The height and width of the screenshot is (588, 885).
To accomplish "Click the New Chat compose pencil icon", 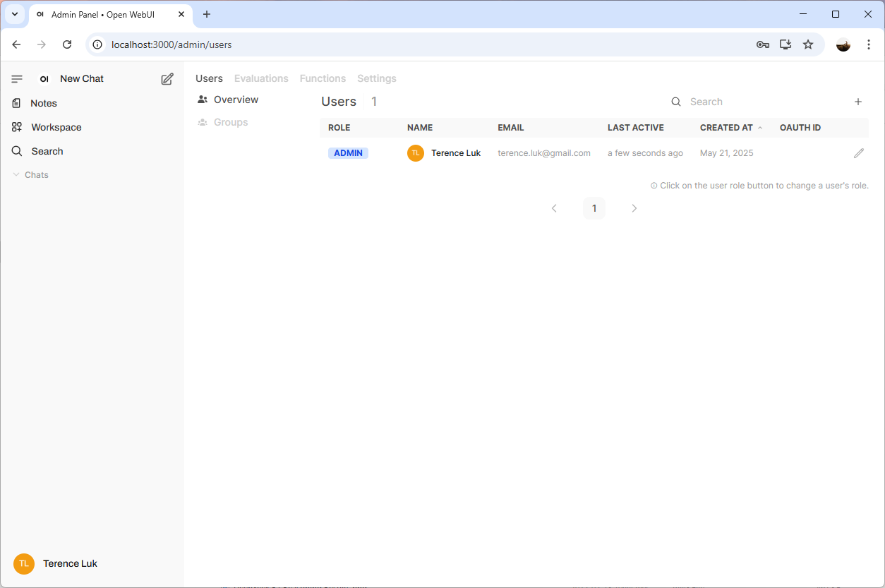I will 167,79.
